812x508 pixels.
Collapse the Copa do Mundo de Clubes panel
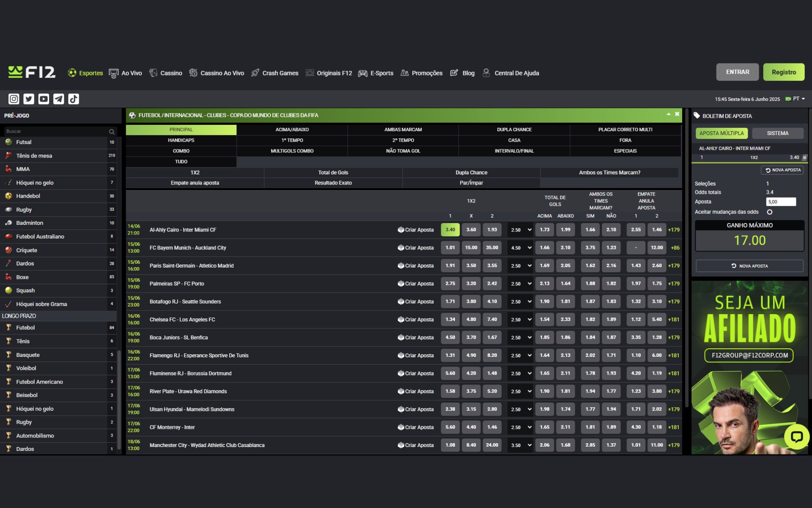tap(669, 114)
